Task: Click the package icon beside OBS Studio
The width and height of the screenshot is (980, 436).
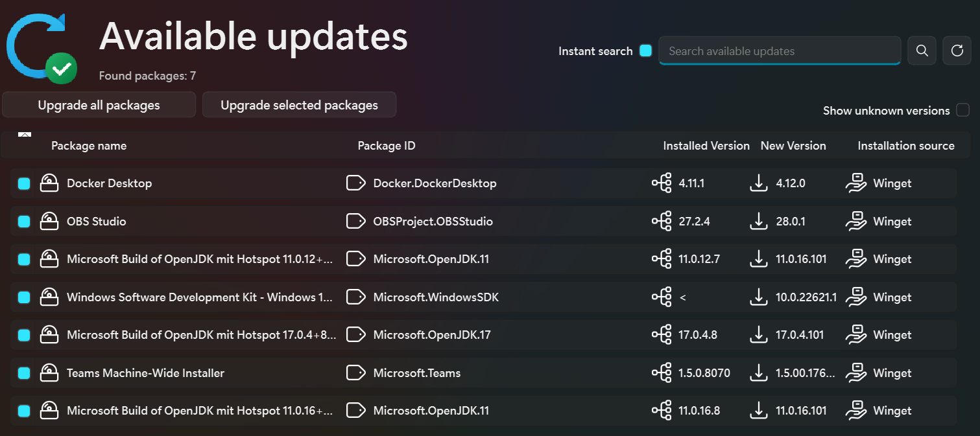Action: [49, 222]
